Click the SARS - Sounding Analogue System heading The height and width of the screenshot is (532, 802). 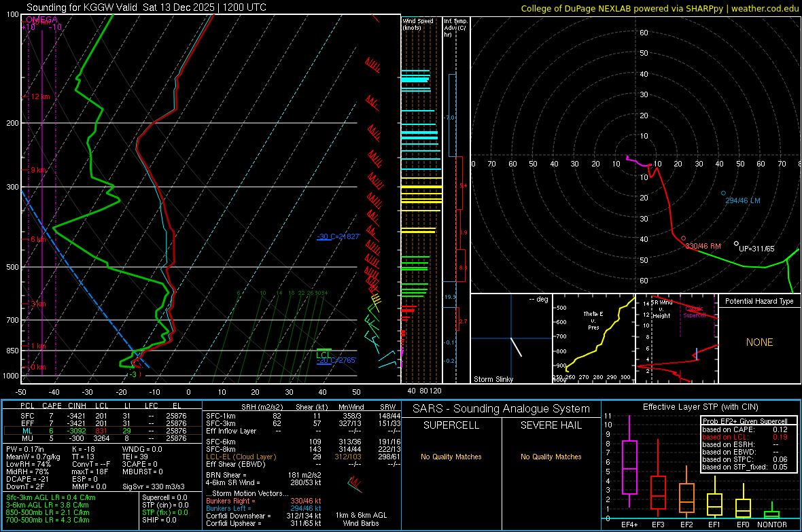[502, 409]
